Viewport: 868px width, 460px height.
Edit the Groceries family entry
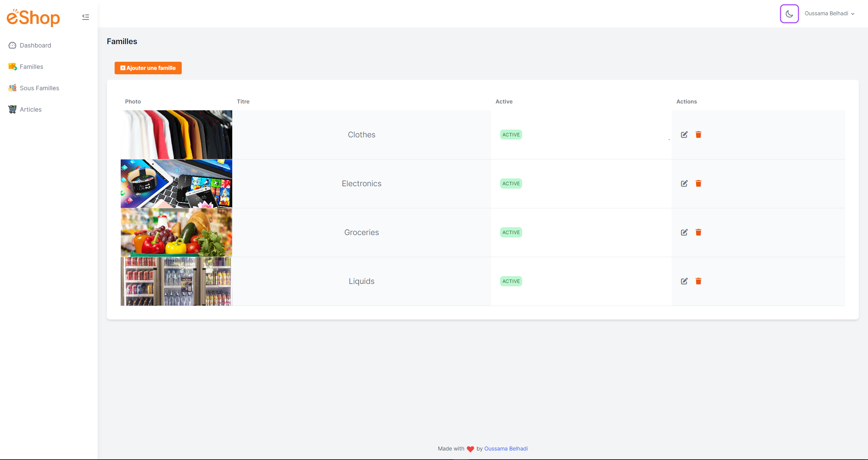684,232
